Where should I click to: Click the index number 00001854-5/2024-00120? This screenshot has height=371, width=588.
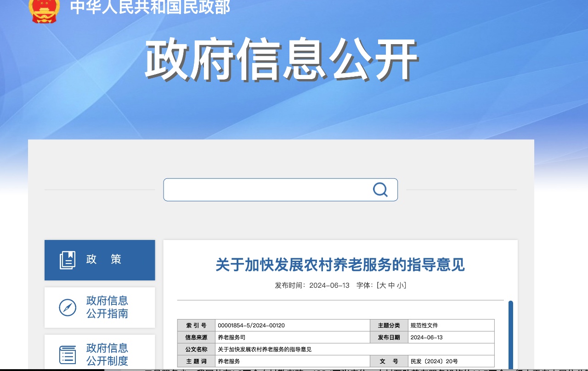click(251, 325)
